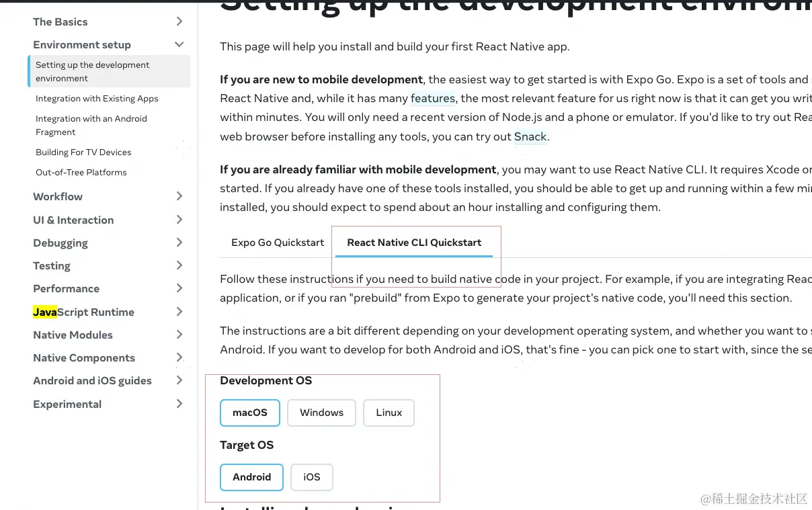The height and width of the screenshot is (510, 812).
Task: Expand UI & Interaction chevron
Action: coord(179,220)
